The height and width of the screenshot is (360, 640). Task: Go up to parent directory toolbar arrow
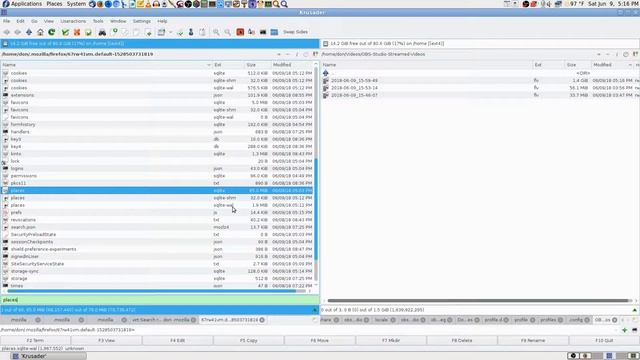(29, 32)
